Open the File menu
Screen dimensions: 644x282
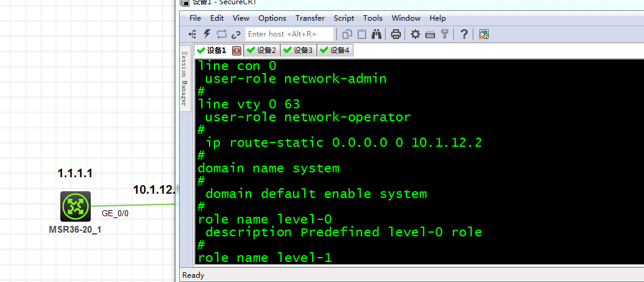pos(195,18)
